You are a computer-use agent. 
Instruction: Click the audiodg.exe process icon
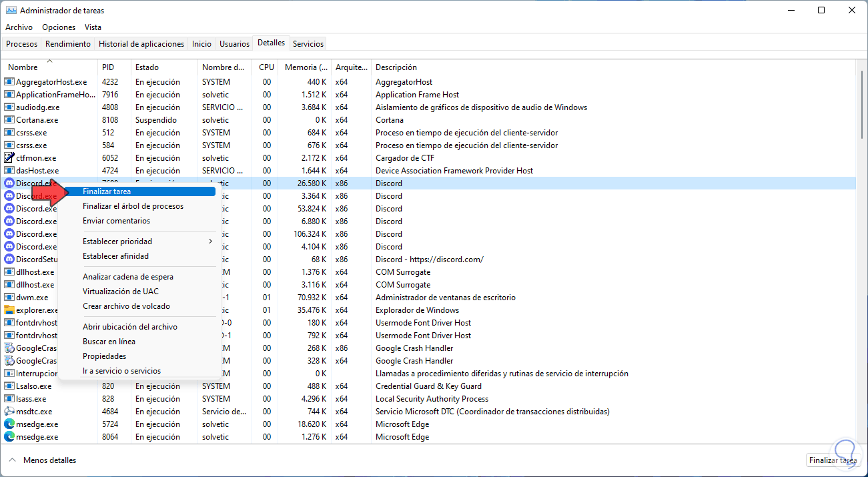click(x=9, y=107)
